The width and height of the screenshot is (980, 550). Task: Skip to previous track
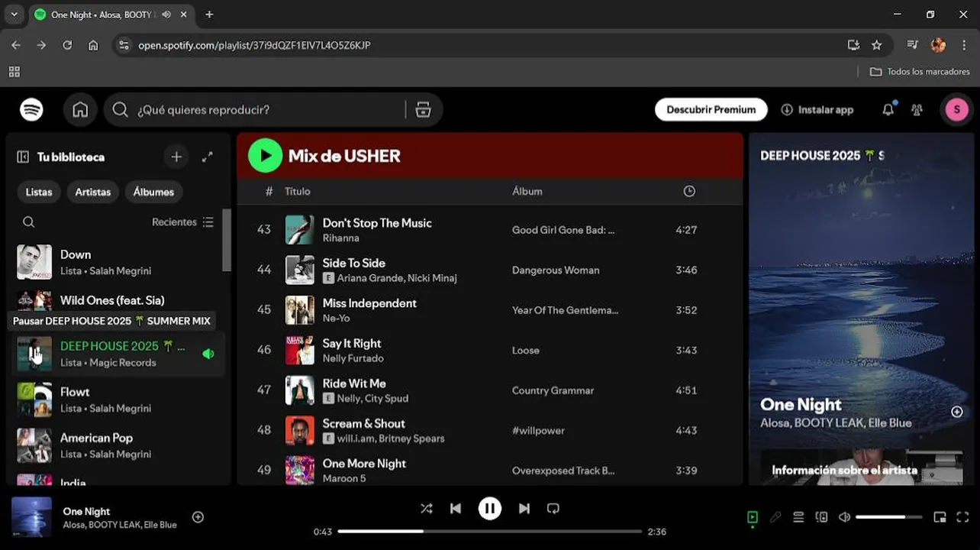(456, 509)
